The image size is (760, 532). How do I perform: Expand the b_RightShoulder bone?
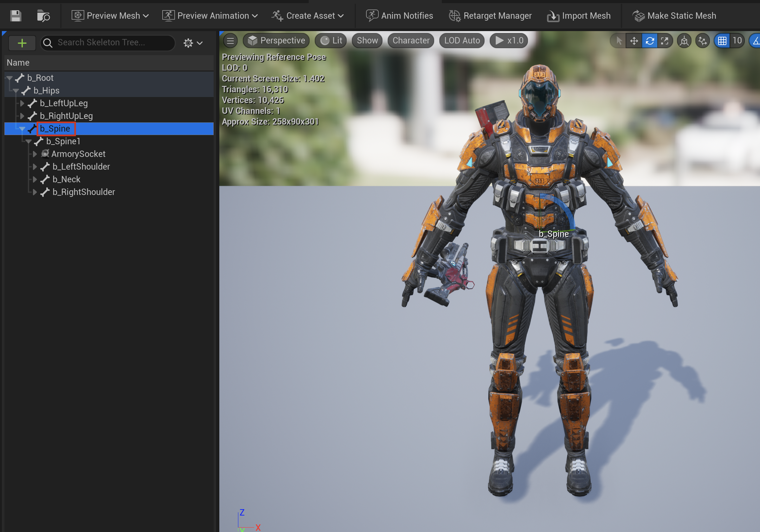pyautogui.click(x=35, y=192)
